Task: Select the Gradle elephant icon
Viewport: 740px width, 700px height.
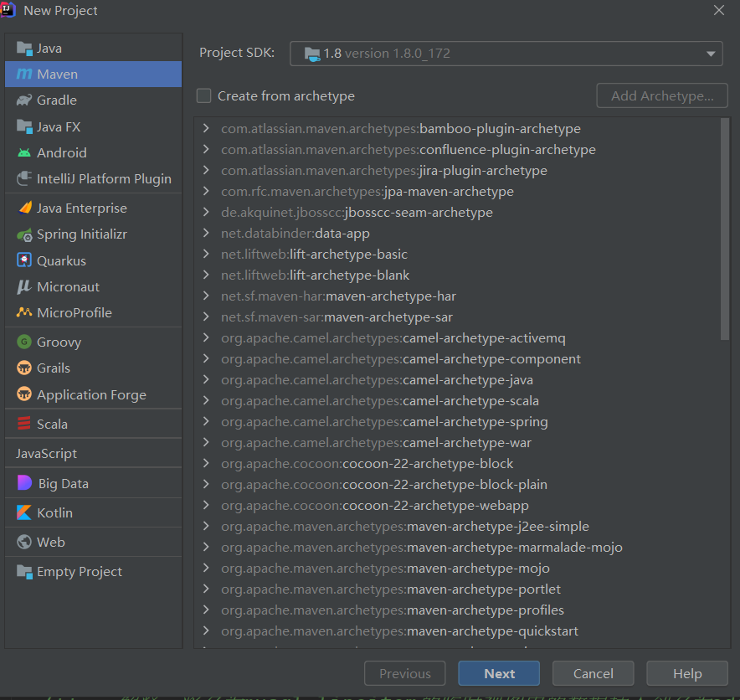Action: point(24,100)
